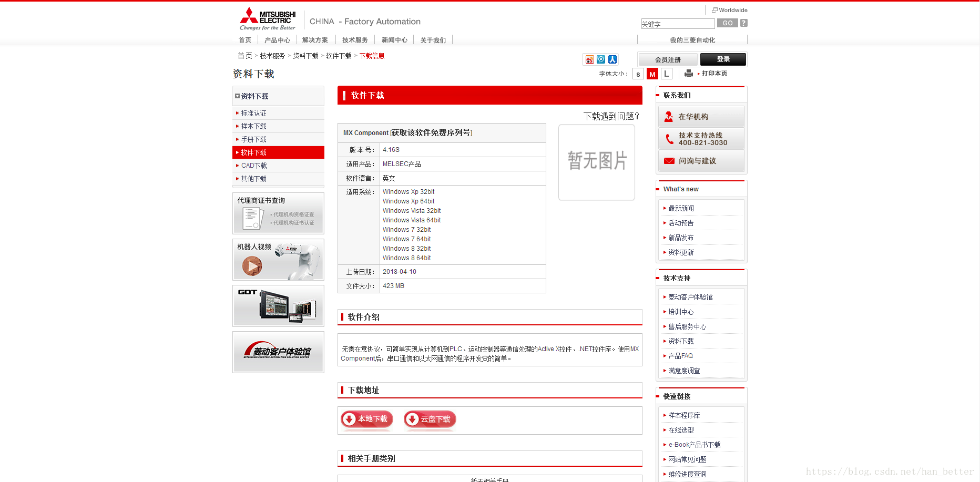Select highlighted 软件下载 sidebar item
The height and width of the screenshot is (482, 980).
278,152
